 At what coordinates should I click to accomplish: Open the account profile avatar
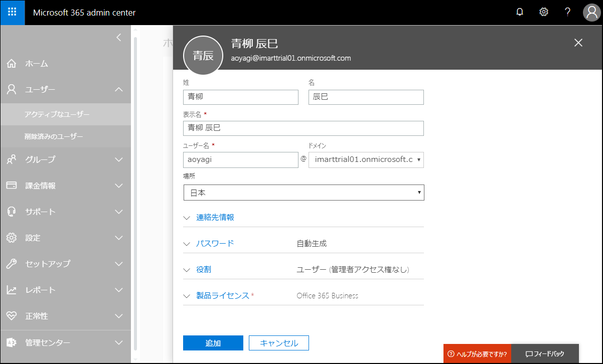591,13
